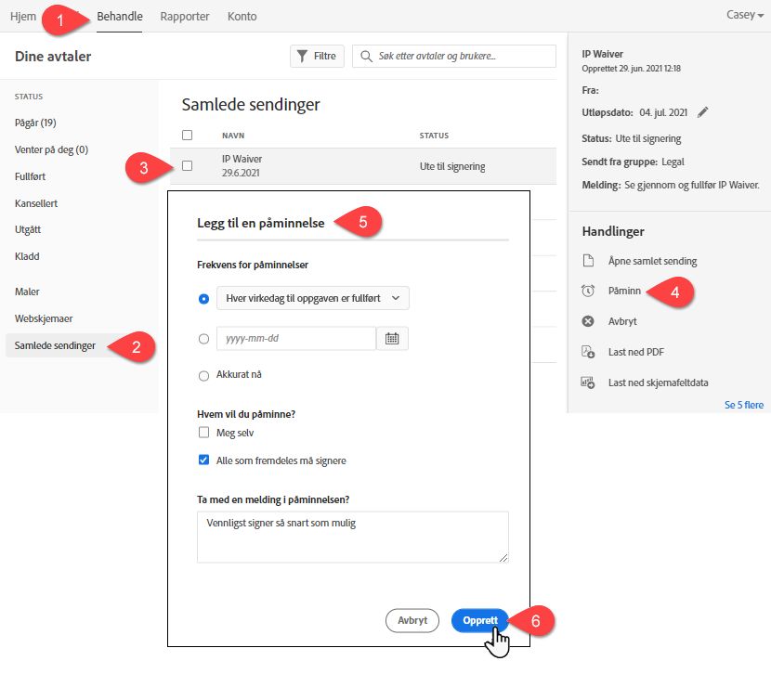Click the yyyy-mm-dd date field
The height and width of the screenshot is (700, 771).
click(296, 338)
